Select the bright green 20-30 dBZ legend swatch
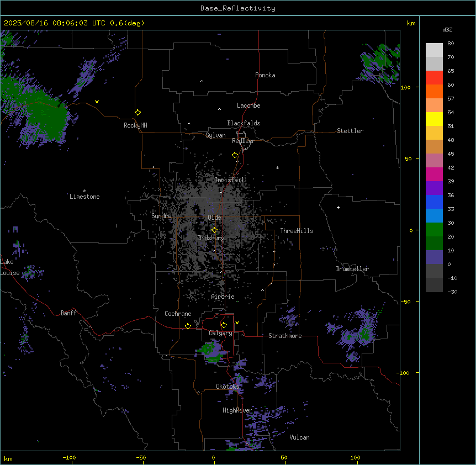Screen dimensions: 476x465 (434, 230)
